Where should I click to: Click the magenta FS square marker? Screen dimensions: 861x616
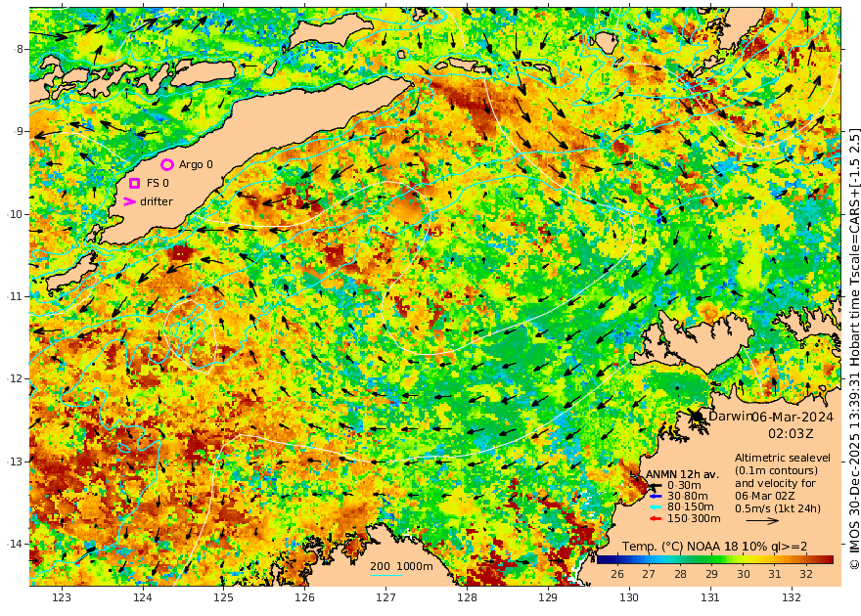click(135, 183)
